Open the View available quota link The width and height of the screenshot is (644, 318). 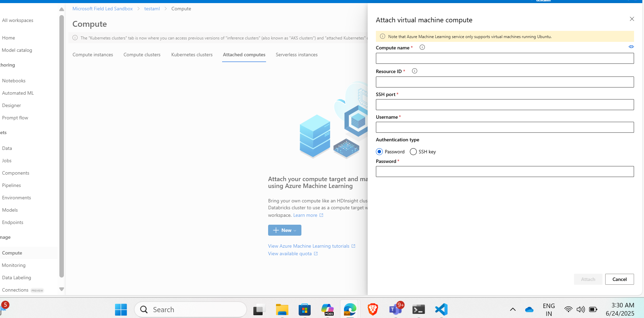293,254
